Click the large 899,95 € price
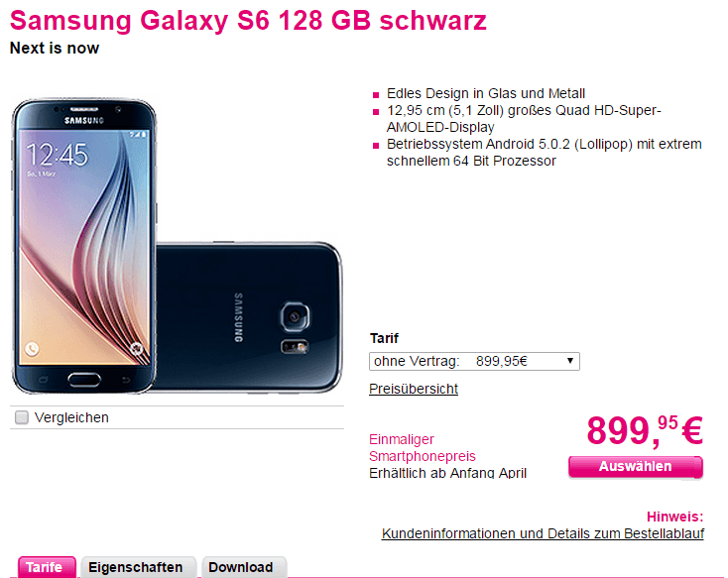728x578 pixels. [x=645, y=431]
